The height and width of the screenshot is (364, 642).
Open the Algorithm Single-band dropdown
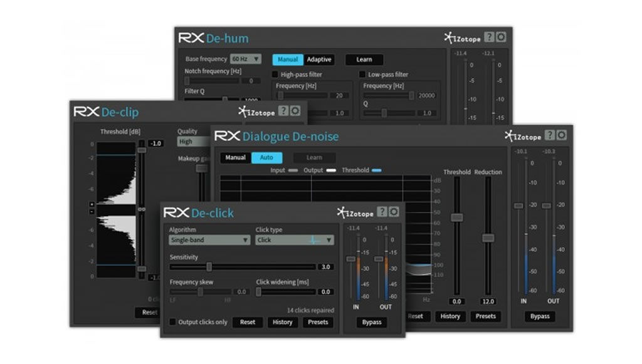point(209,240)
